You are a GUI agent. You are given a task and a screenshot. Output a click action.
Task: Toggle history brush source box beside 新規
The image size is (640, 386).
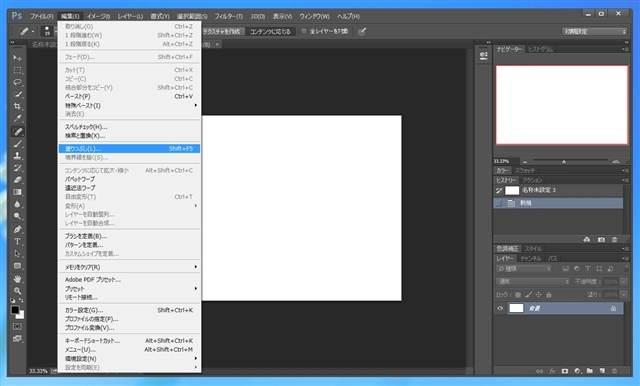(x=499, y=203)
